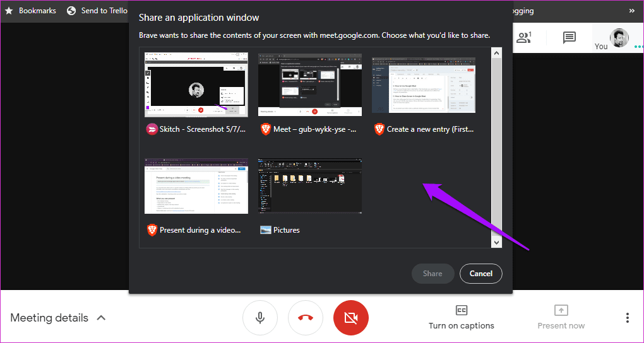The image size is (644, 343).
Task: Click your profile avatar labeled You
Action: (x=619, y=38)
